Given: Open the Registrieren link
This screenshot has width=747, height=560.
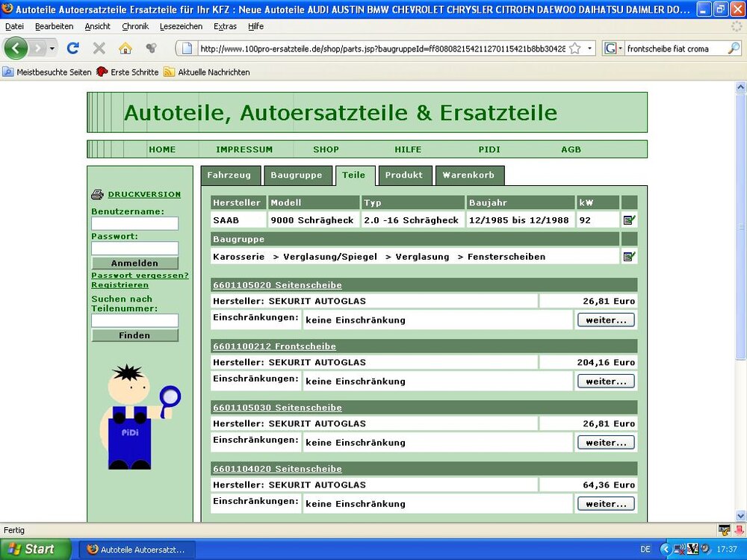Looking at the screenshot, I should 120,284.
